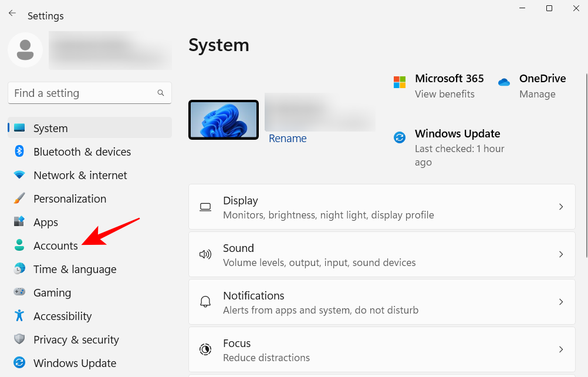
Task: Click the back arrow at top left
Action: click(12, 13)
